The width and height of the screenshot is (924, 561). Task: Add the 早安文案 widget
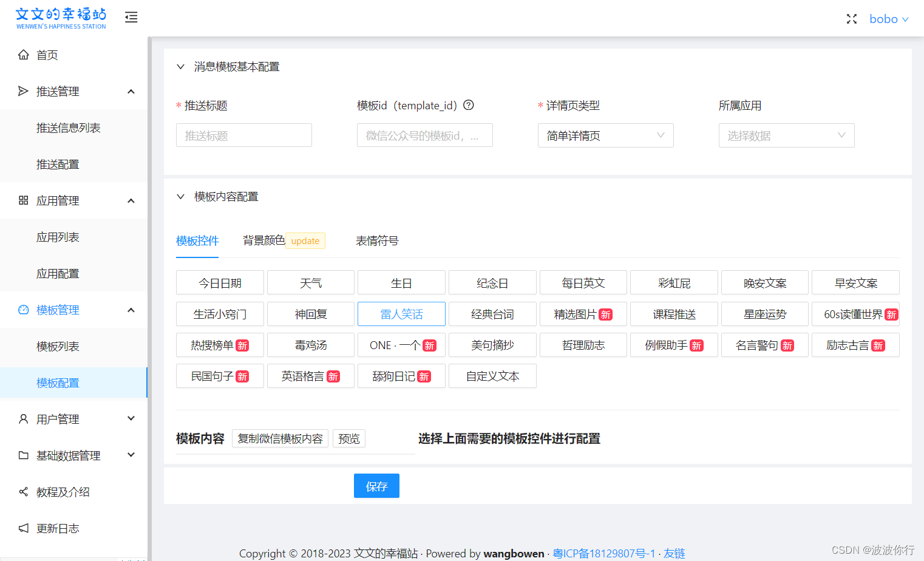855,283
